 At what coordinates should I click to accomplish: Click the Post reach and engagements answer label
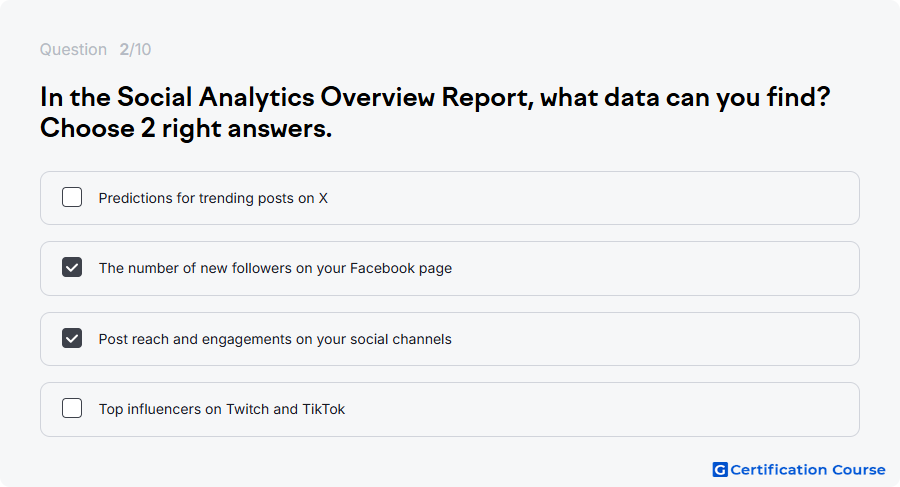click(x=275, y=339)
